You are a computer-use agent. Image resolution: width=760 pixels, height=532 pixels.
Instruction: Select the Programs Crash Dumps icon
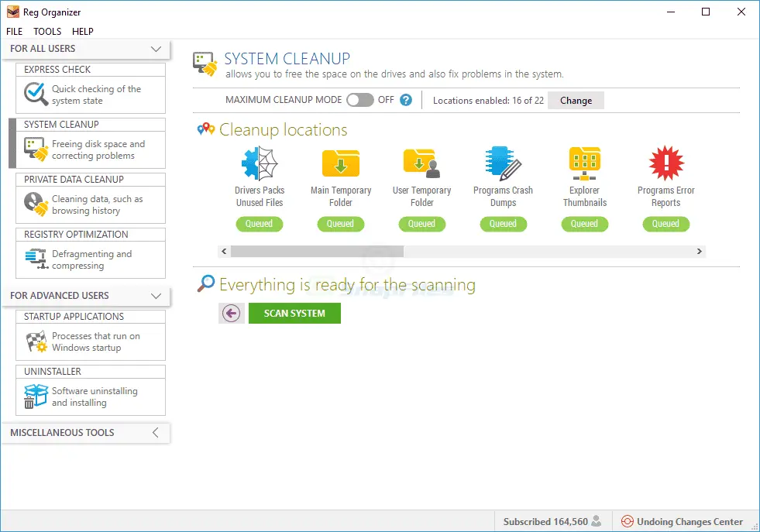pos(503,163)
